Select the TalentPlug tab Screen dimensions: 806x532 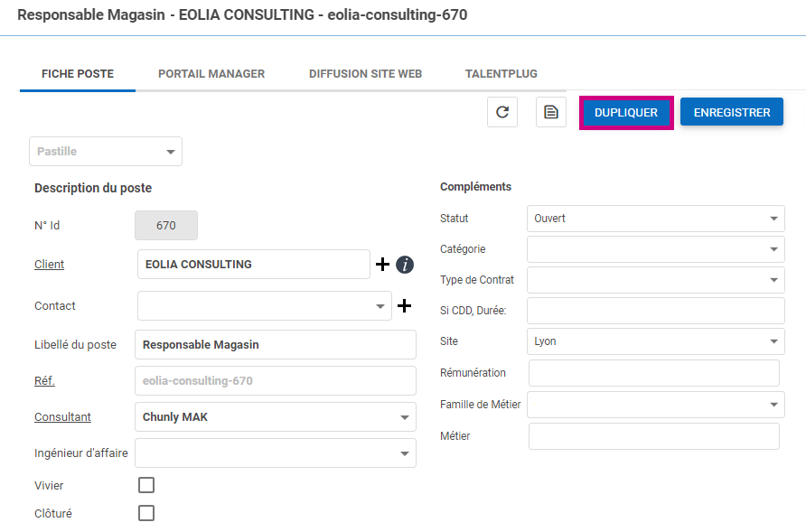(501, 74)
